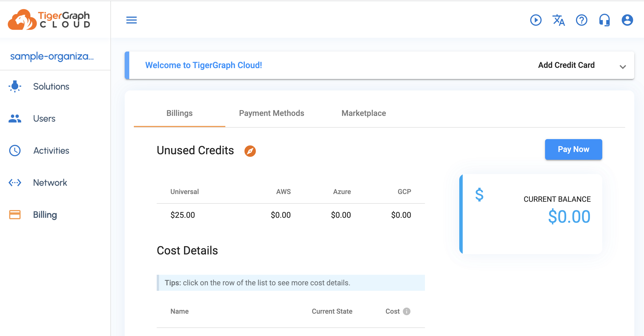
Task: Click the Users people icon
Action: [x=15, y=118]
